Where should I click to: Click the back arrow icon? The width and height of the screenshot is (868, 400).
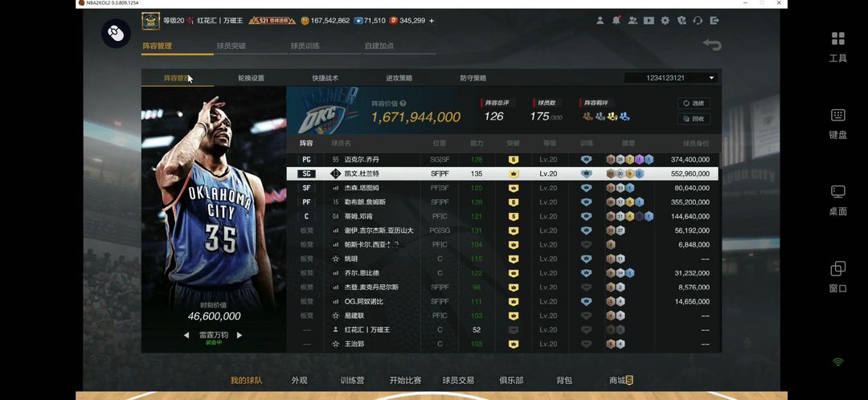coord(712,44)
